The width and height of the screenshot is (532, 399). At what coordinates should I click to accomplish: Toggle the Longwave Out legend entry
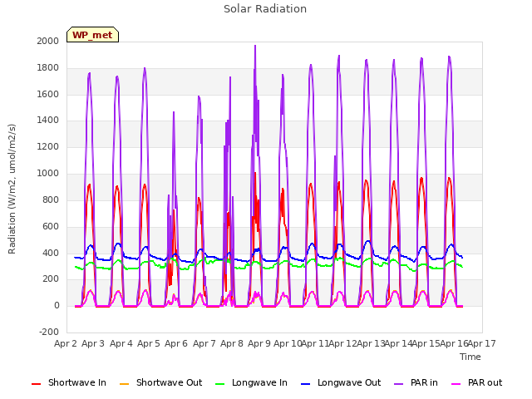point(341,382)
